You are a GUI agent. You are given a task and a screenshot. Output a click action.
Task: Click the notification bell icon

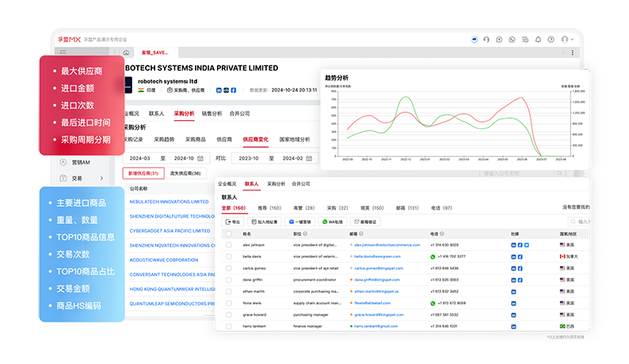538,39
